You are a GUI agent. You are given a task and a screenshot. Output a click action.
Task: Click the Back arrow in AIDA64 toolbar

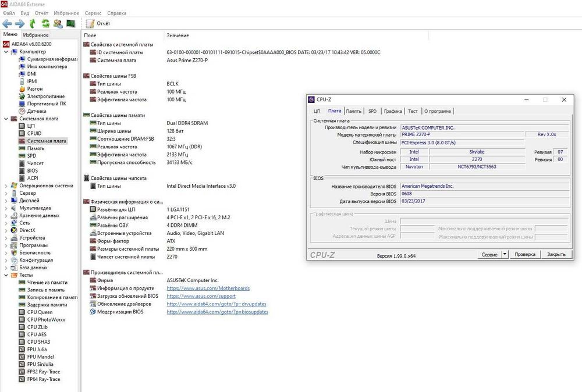click(x=6, y=24)
